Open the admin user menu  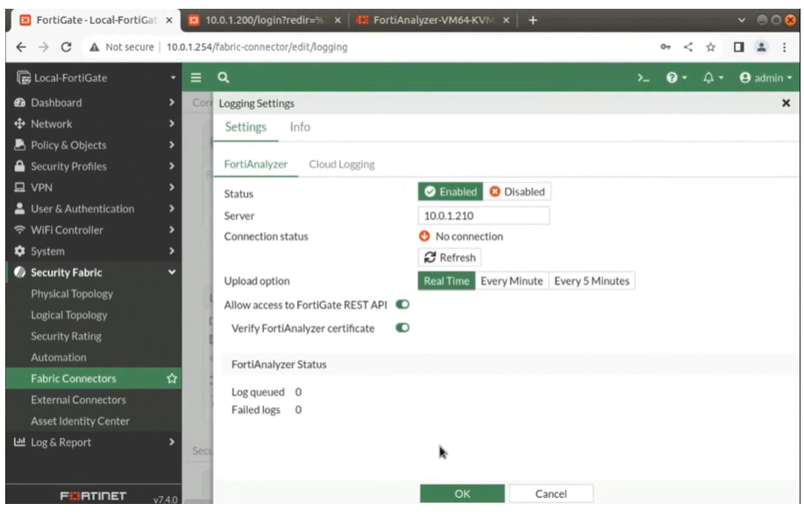coord(765,78)
